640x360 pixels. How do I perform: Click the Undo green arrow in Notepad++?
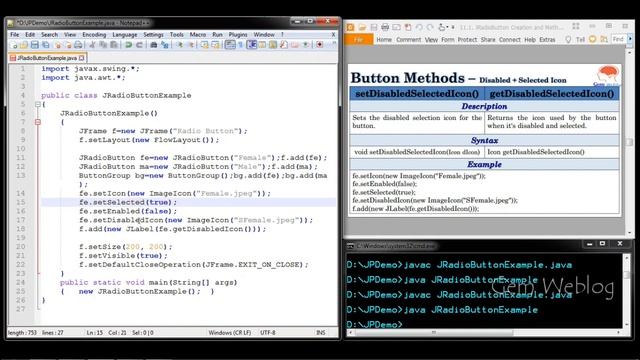pos(129,45)
